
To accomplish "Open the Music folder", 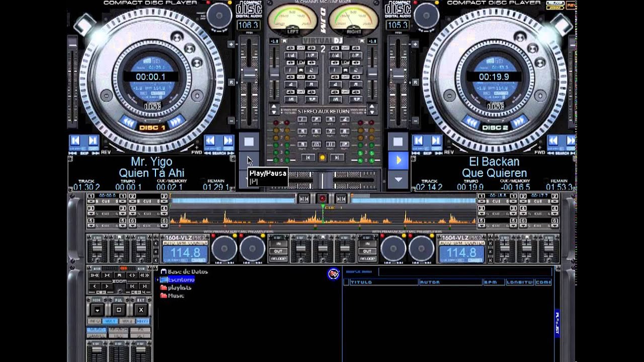I will pos(176,296).
